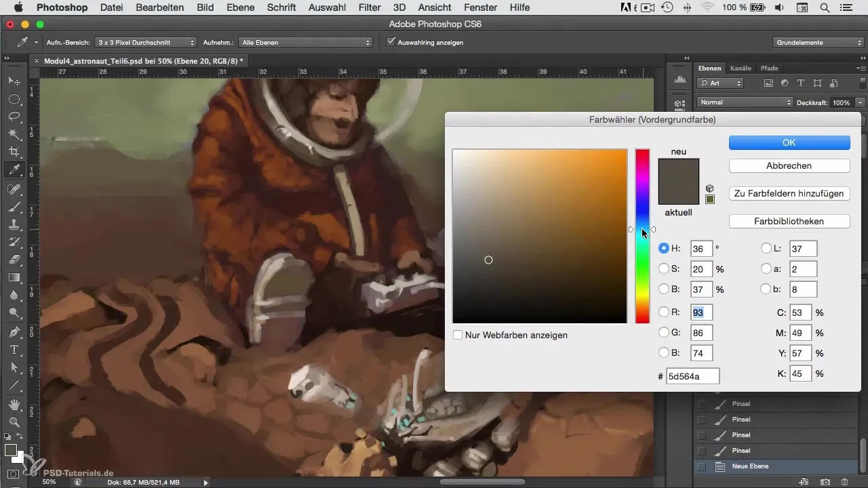
Task: Toggle Auswahlring anzeigen checkbox
Action: pos(391,42)
